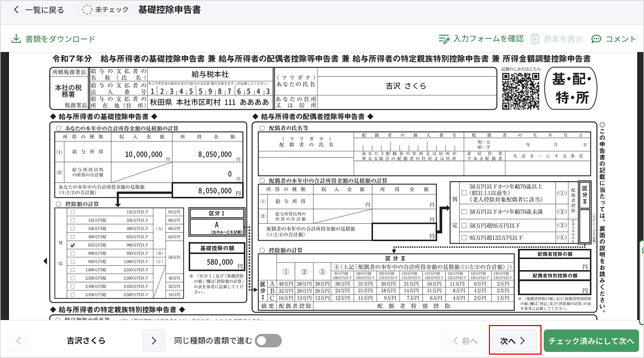Check the 132万円以下 checkbox
The height and width of the screenshot is (358, 644).
tap(71, 213)
